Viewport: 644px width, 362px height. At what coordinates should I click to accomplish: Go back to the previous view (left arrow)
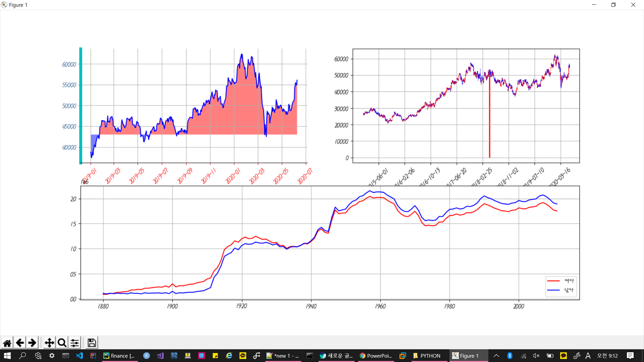click(20, 343)
